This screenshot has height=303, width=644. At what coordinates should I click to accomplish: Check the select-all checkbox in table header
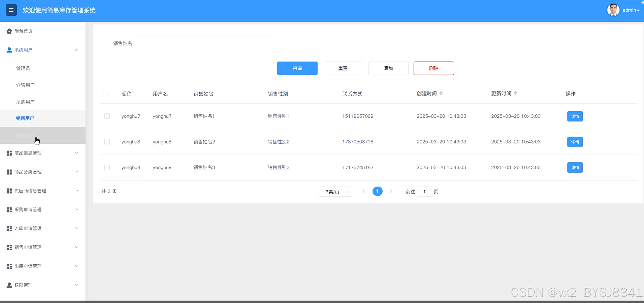(106, 94)
